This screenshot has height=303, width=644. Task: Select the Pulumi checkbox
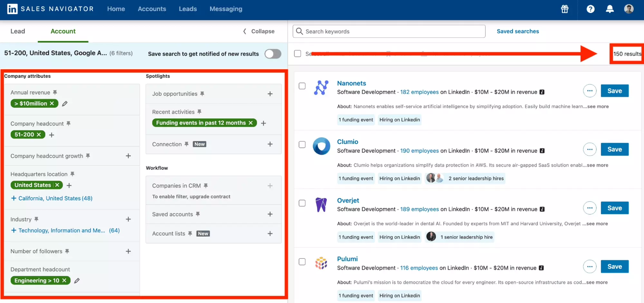coord(302,262)
